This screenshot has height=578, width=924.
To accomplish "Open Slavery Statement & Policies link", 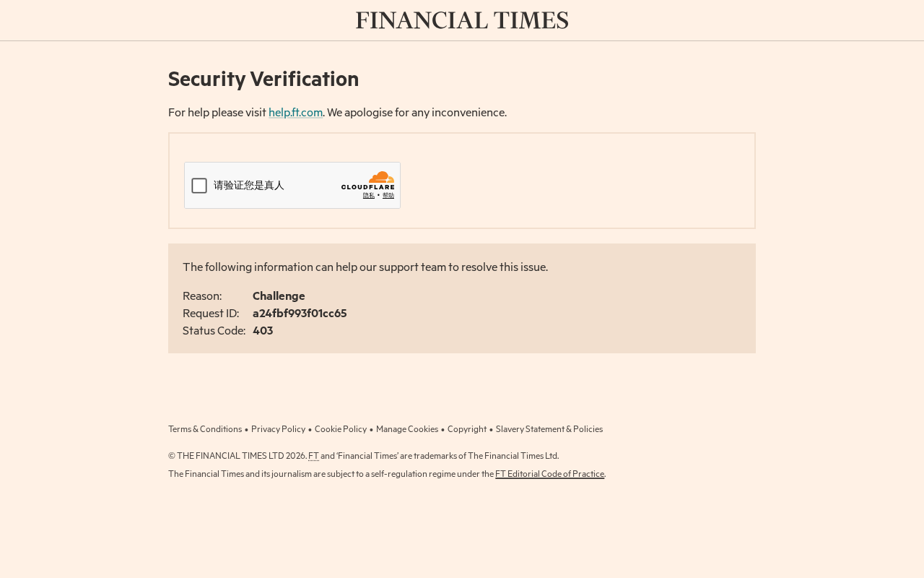I will (x=549, y=429).
